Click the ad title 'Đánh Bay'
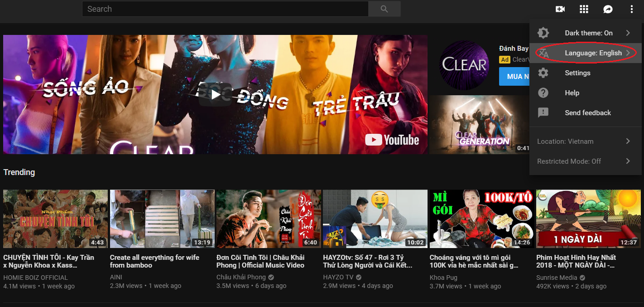The image size is (644, 307). (514, 49)
